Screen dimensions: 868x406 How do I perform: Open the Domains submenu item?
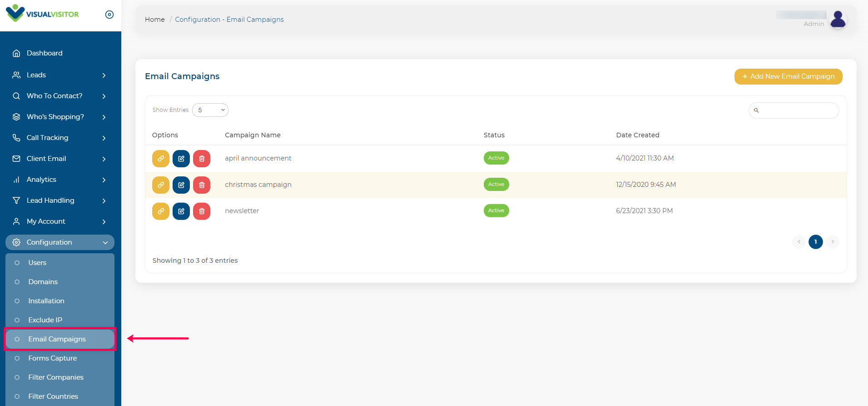click(x=60, y=282)
